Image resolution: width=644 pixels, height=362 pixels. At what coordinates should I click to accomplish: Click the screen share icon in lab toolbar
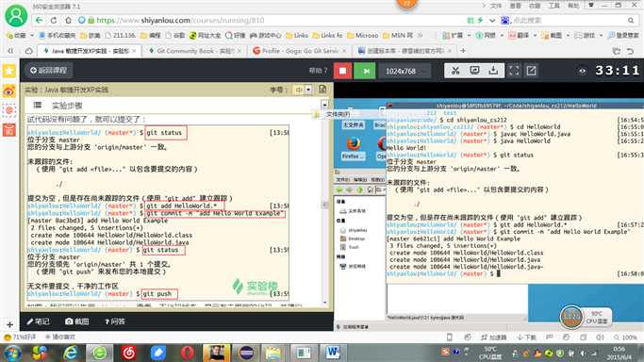click(x=474, y=71)
